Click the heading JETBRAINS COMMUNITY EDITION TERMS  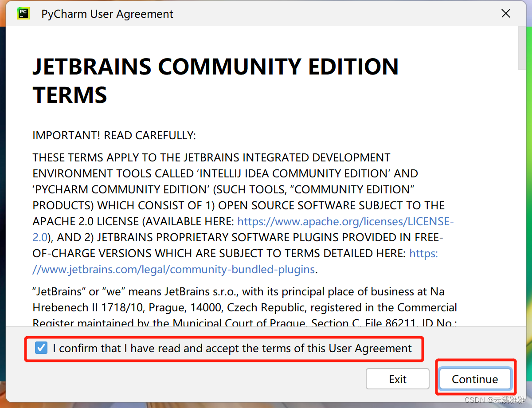point(216,81)
